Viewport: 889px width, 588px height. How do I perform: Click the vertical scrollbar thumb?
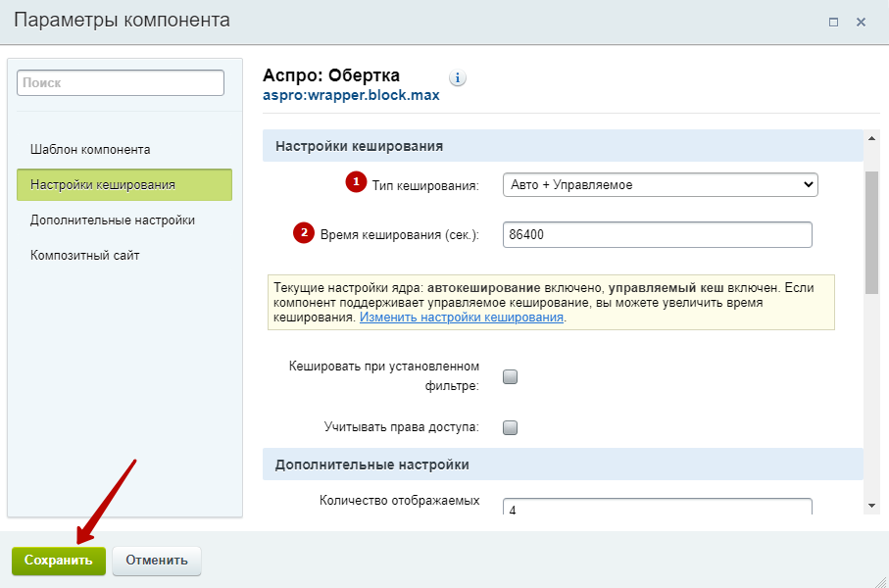point(871,232)
